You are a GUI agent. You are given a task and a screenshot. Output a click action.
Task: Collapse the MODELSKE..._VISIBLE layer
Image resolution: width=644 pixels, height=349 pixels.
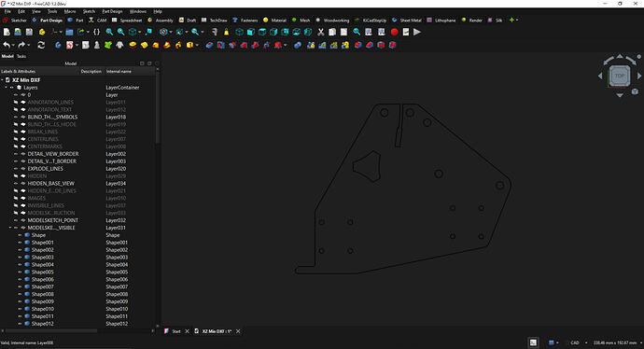point(10,228)
